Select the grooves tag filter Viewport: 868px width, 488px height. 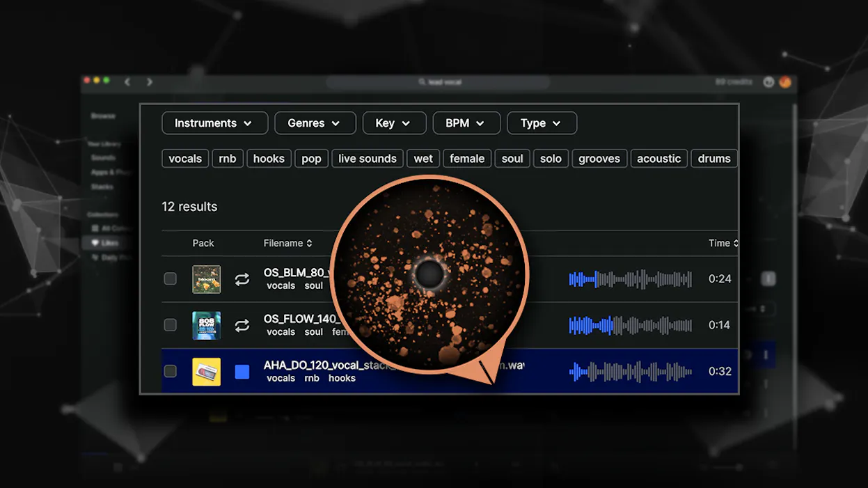click(x=599, y=159)
